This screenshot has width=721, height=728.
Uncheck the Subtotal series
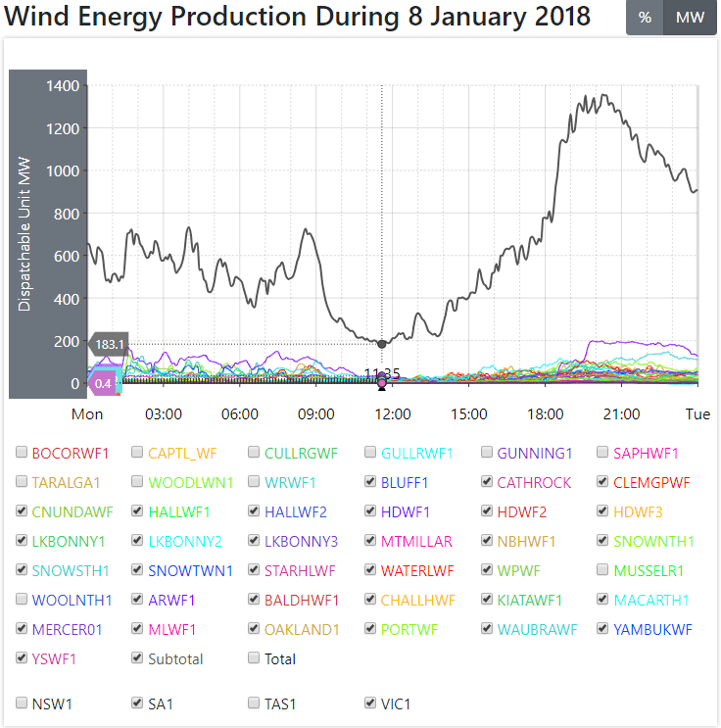tap(138, 658)
